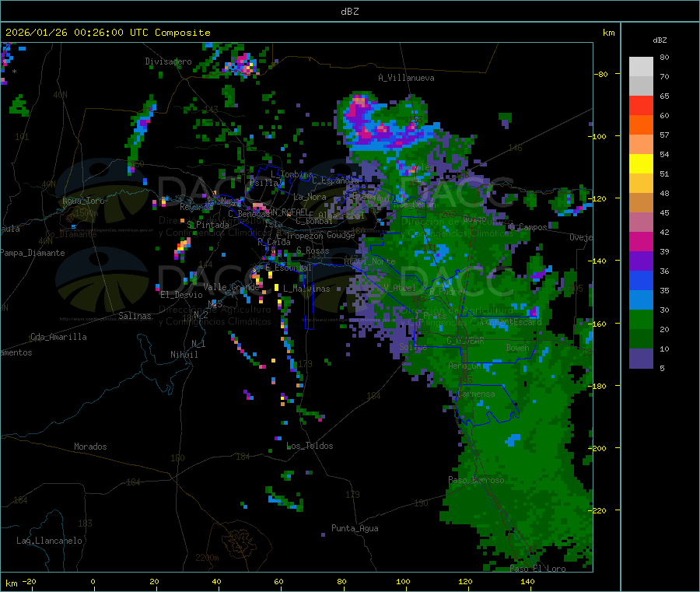The height and width of the screenshot is (592, 700).
Task: Click the Morados map label
Action: click(x=90, y=447)
